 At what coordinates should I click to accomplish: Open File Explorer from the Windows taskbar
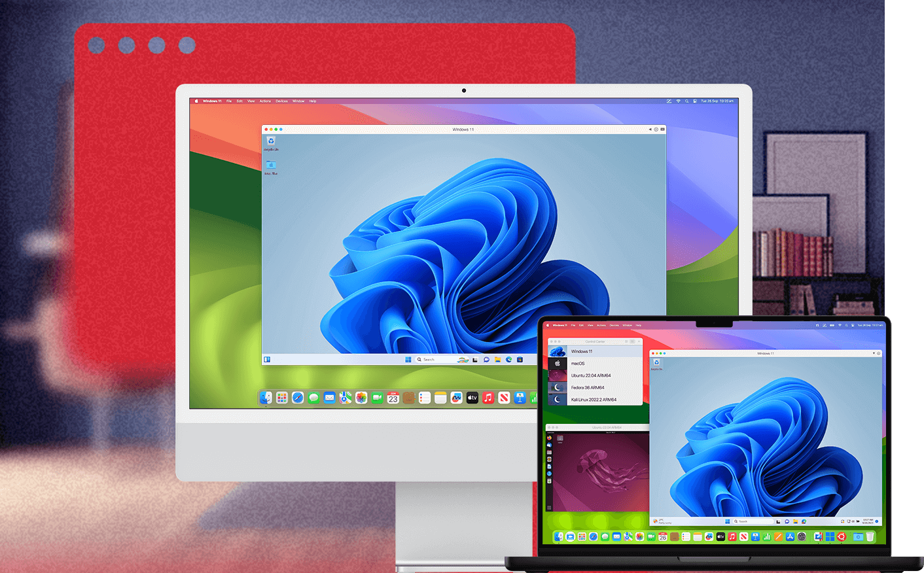(497, 359)
